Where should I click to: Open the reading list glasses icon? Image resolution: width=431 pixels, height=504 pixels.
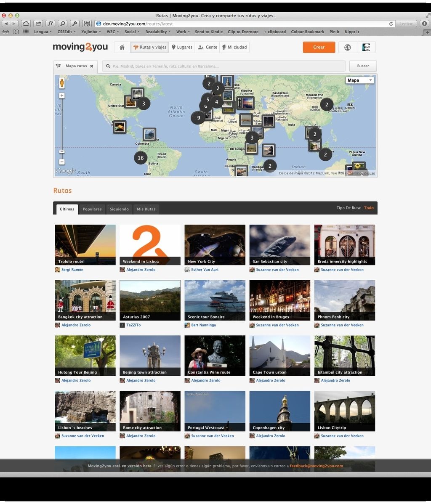coord(6,32)
